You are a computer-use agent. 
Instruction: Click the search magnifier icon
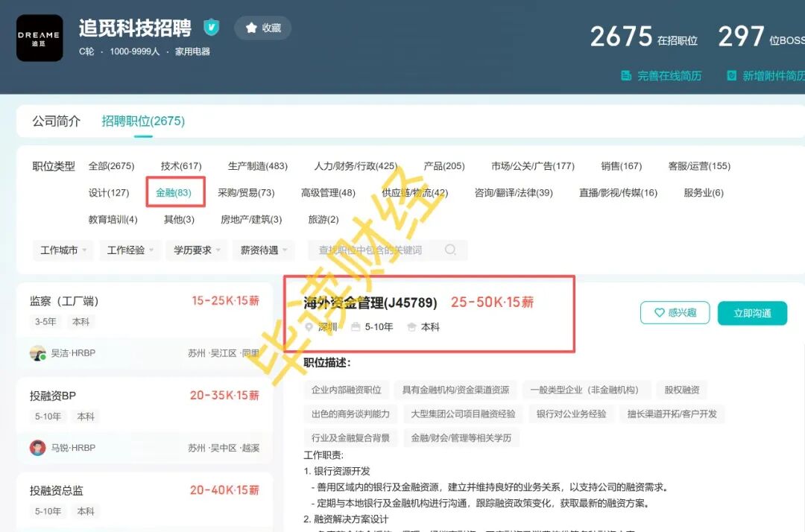[x=450, y=250]
